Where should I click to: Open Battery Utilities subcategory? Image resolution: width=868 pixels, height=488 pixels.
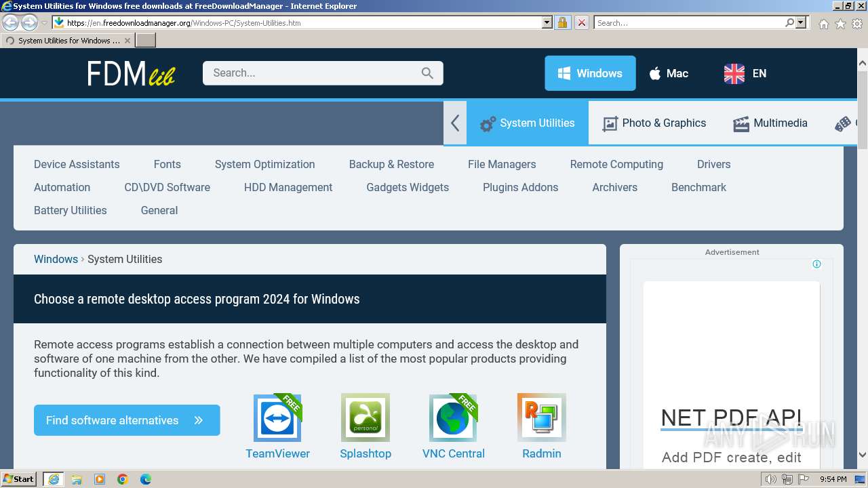(70, 210)
